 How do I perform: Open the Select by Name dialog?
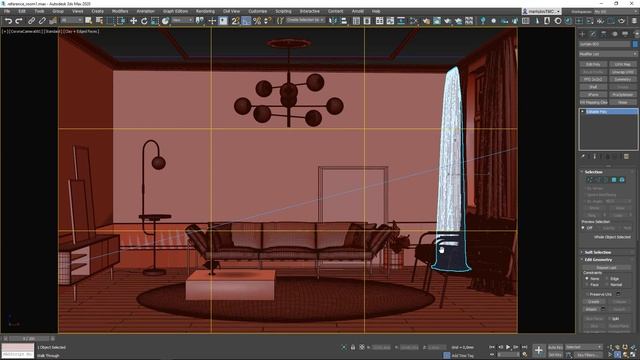(99, 20)
